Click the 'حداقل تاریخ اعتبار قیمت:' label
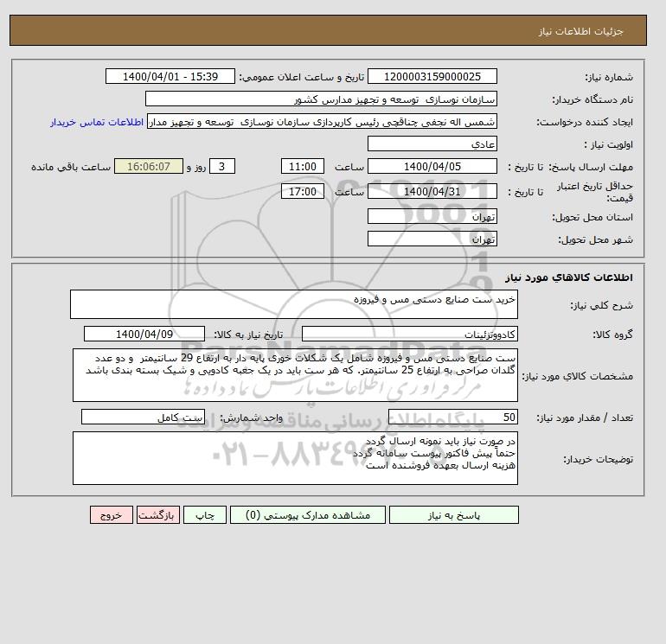Screen dimensions: 666x644 pos(595,192)
